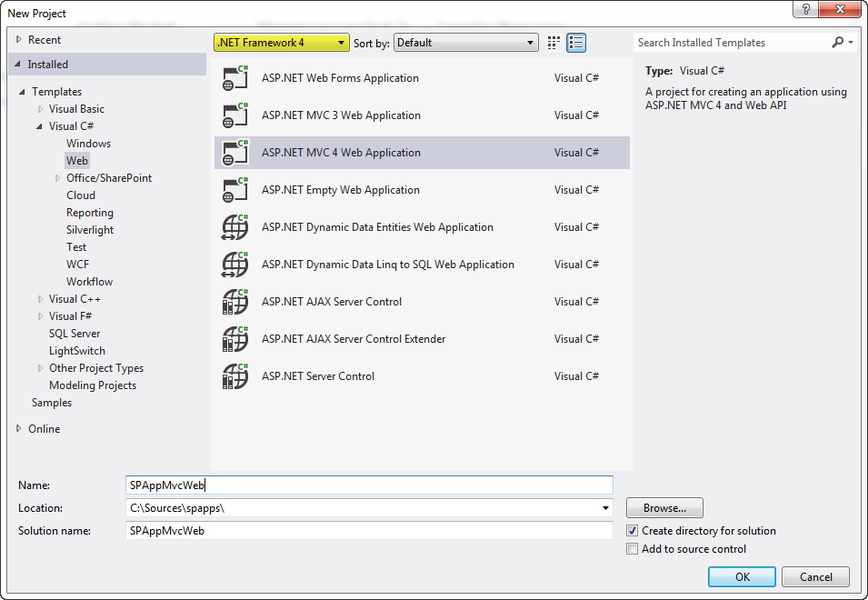The height and width of the screenshot is (600, 868).
Task: Select the ASP.NET MVC 3 Web Application icon
Action: 235,115
